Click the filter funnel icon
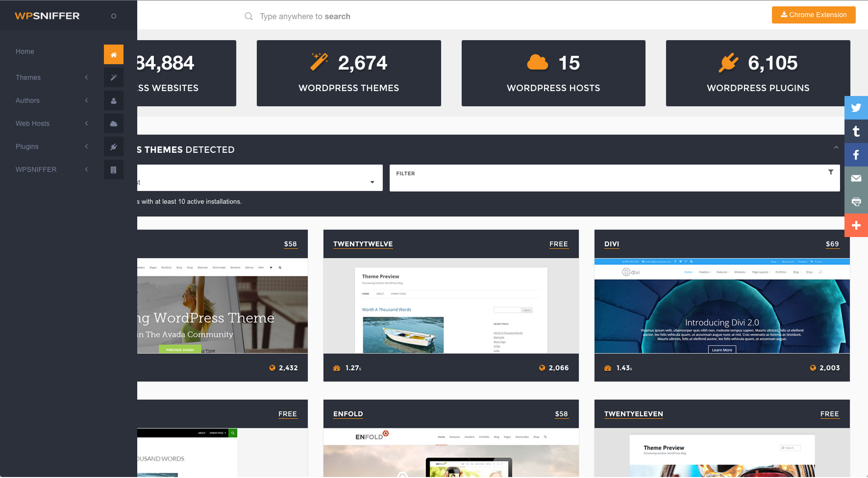This screenshot has height=478, width=868. click(x=831, y=172)
